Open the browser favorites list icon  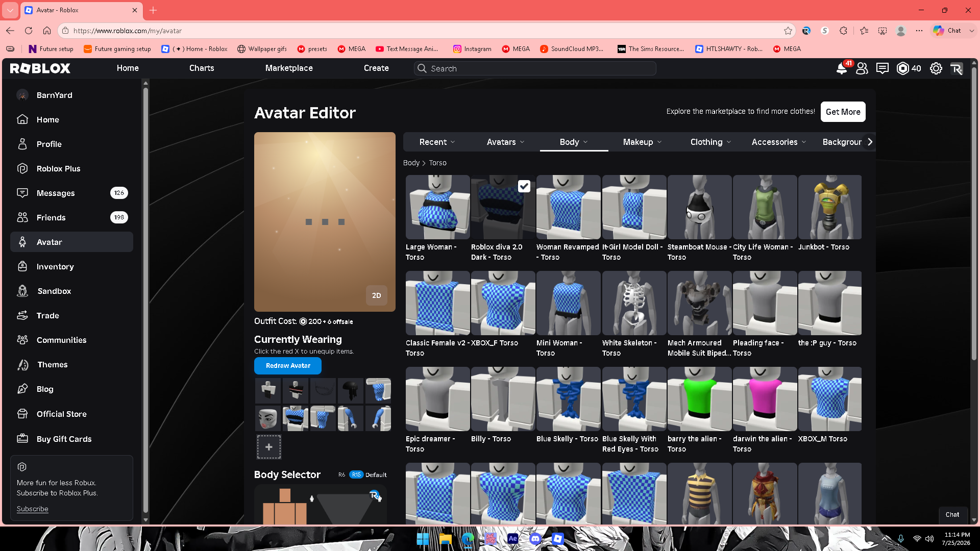point(864,31)
